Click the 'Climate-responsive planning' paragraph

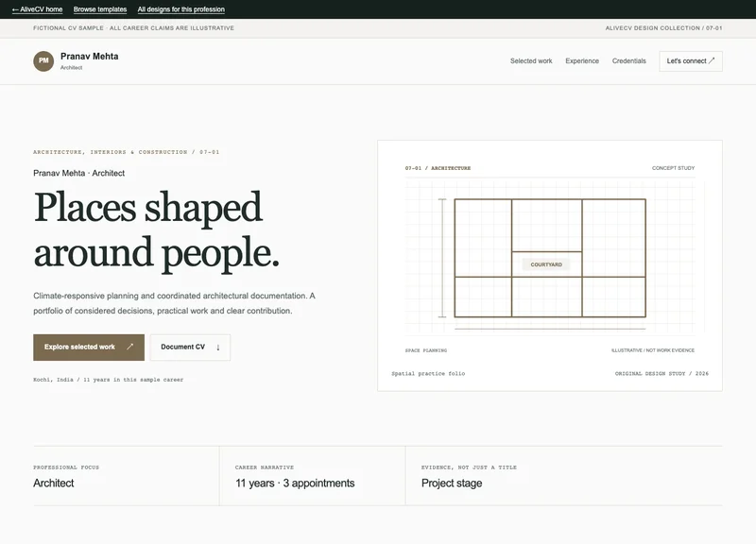click(x=174, y=303)
